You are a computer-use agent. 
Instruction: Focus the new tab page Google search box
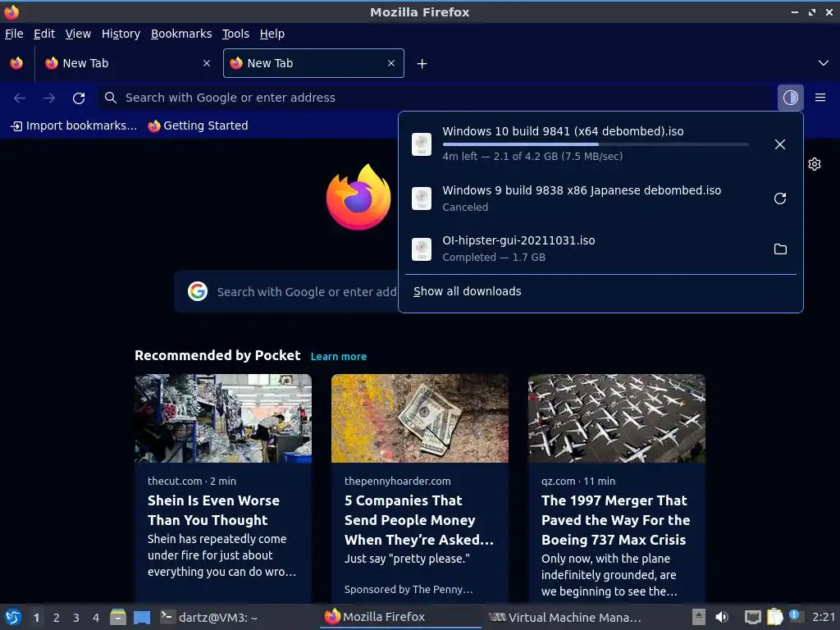pos(286,291)
